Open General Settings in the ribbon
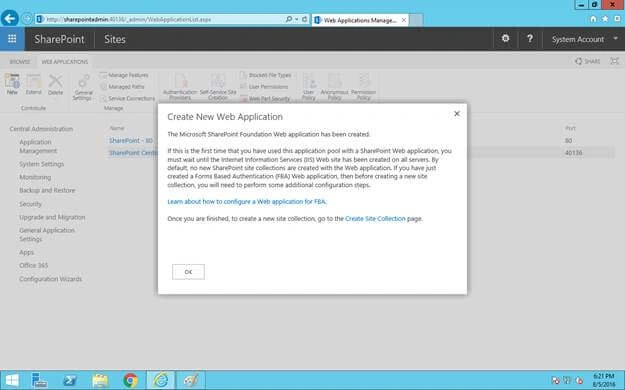The width and height of the screenshot is (625, 390). (x=83, y=87)
